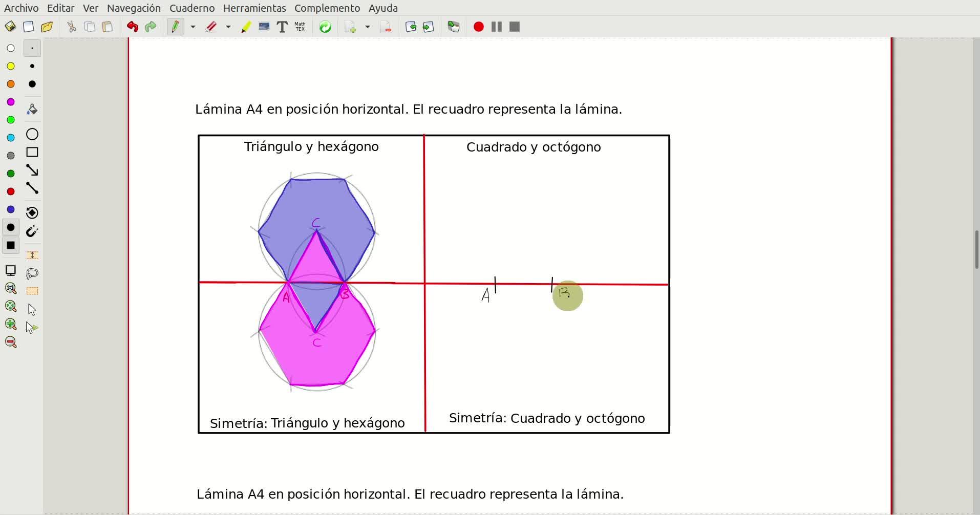Toggle the thickest pen size dot
Image resolution: width=980 pixels, height=515 pixels.
(32, 84)
